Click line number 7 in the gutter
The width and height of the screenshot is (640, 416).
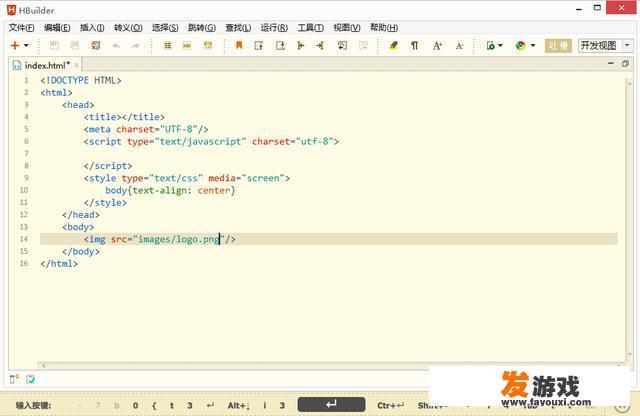[x=27, y=154]
